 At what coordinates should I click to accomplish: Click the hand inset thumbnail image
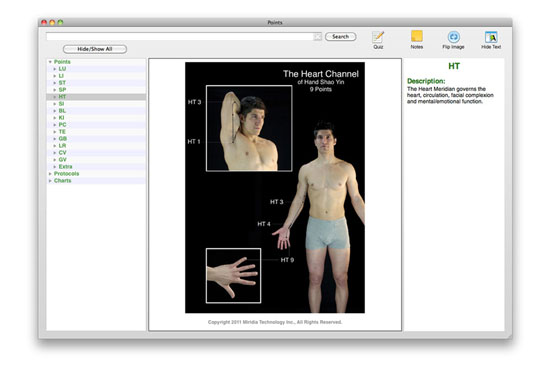point(233,276)
